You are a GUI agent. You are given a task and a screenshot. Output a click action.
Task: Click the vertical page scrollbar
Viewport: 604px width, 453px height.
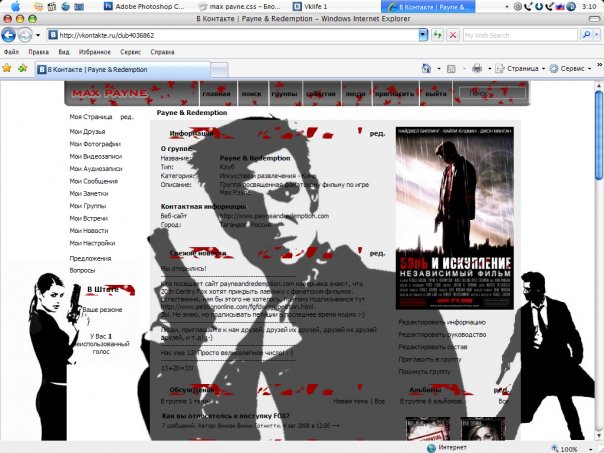point(599,135)
